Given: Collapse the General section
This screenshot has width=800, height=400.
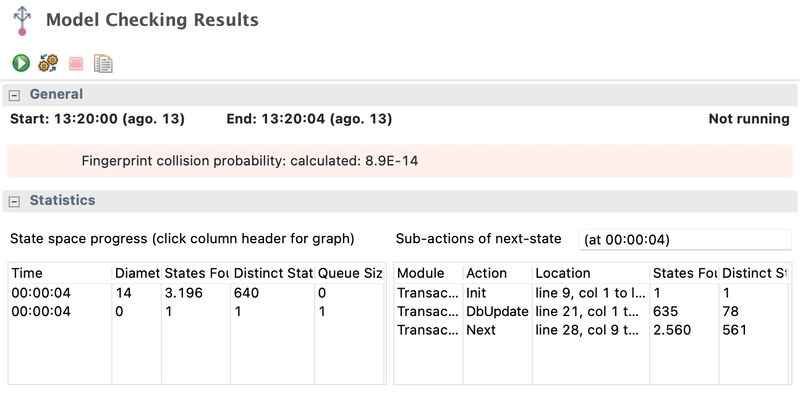Looking at the screenshot, I should [x=15, y=95].
